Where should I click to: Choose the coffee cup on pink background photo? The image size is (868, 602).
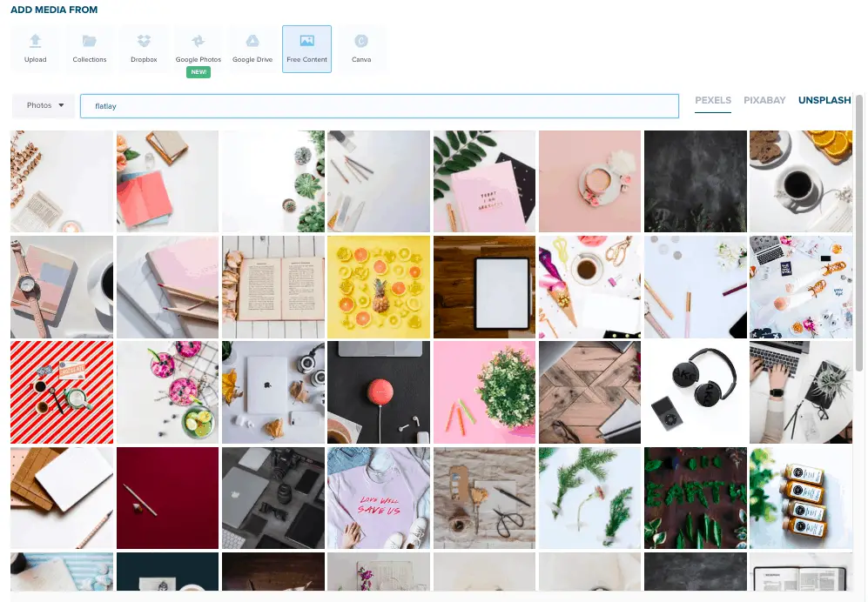(x=589, y=182)
